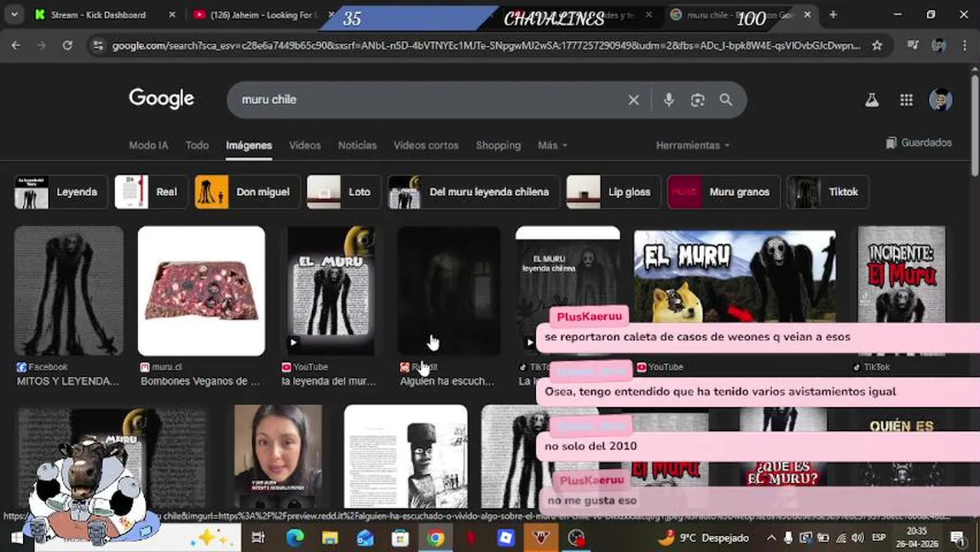The image size is (980, 552).
Task: Open Chrome media controls icon
Action: [x=913, y=45]
